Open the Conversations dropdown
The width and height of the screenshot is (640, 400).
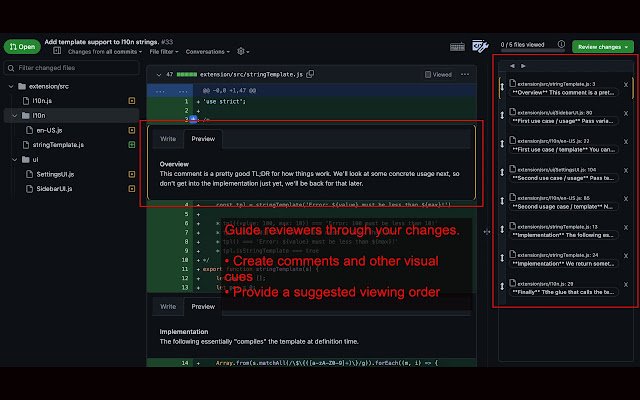pos(208,52)
